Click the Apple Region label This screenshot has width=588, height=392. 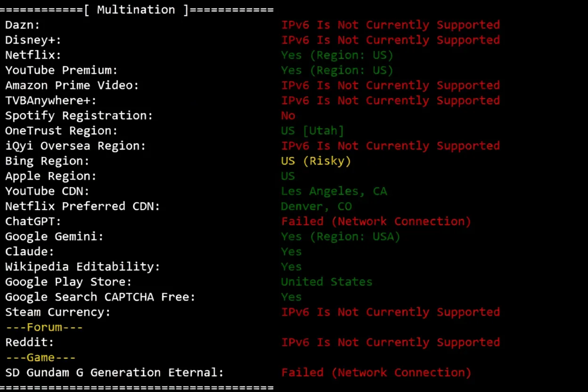pyautogui.click(x=50, y=176)
